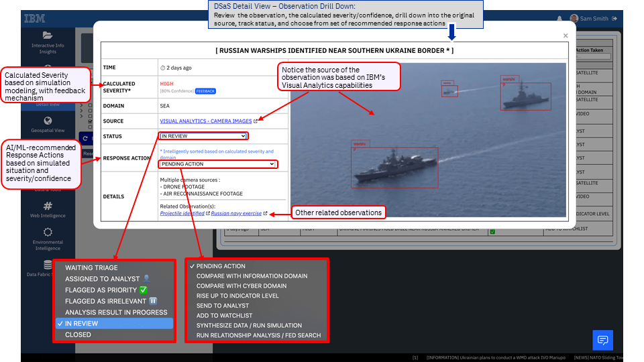Click the notification bell icon

559,19
